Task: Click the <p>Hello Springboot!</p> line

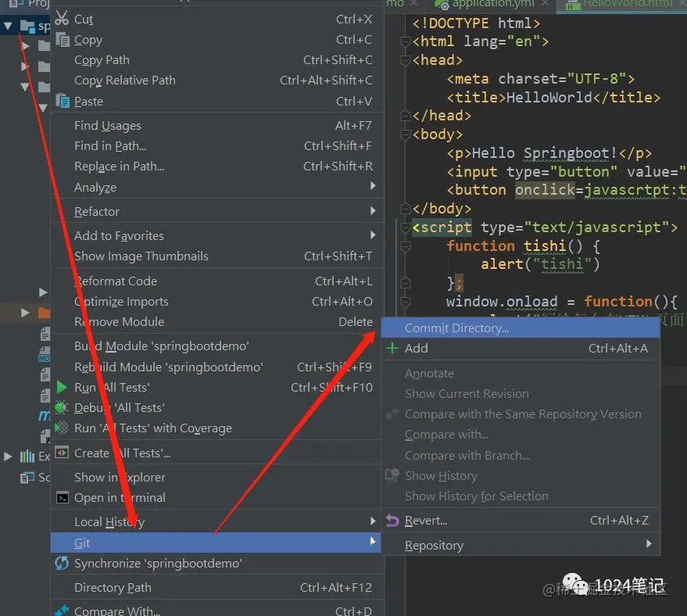Action: (x=549, y=153)
